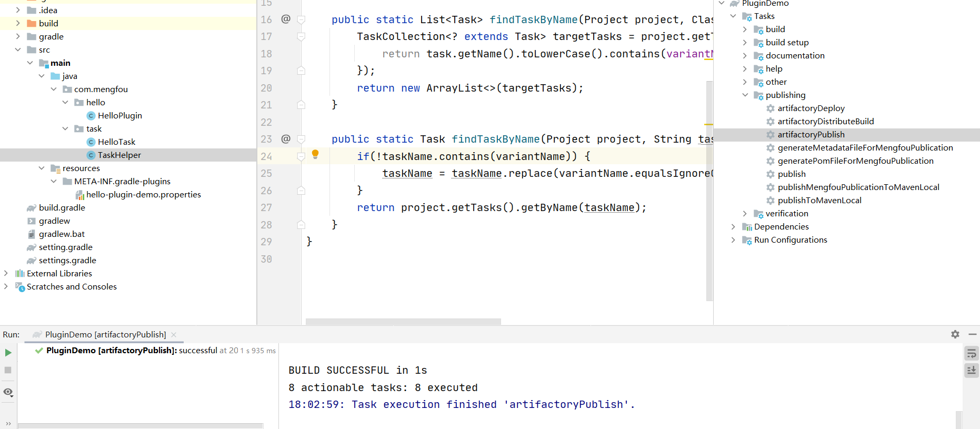Click generateMetadataFileForMengfouPublication task
Image resolution: width=980 pixels, height=429 pixels.
pos(865,148)
